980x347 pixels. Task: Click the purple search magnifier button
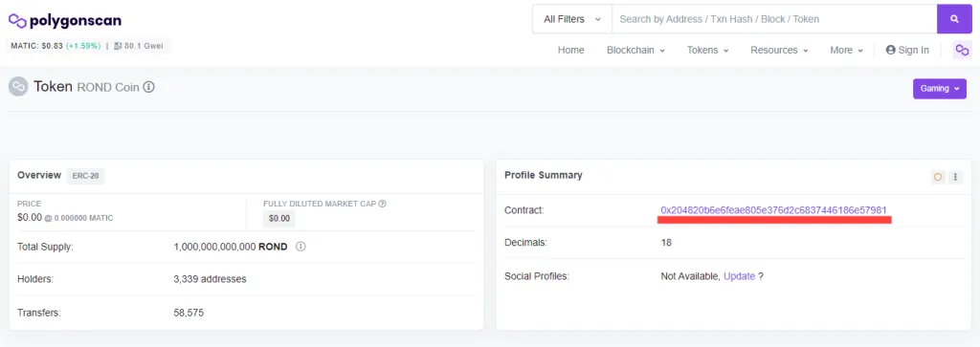tap(954, 19)
